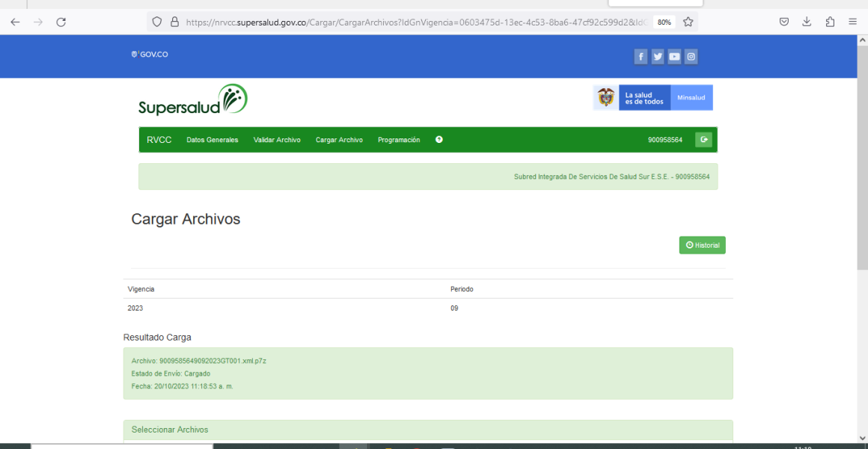Click the Periodo column header
The height and width of the screenshot is (449, 868).
tap(462, 289)
